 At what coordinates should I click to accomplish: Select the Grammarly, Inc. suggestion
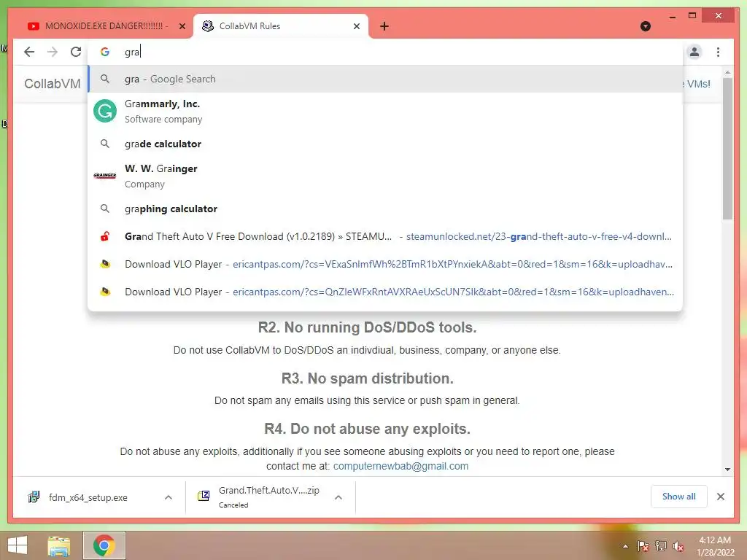click(x=385, y=112)
